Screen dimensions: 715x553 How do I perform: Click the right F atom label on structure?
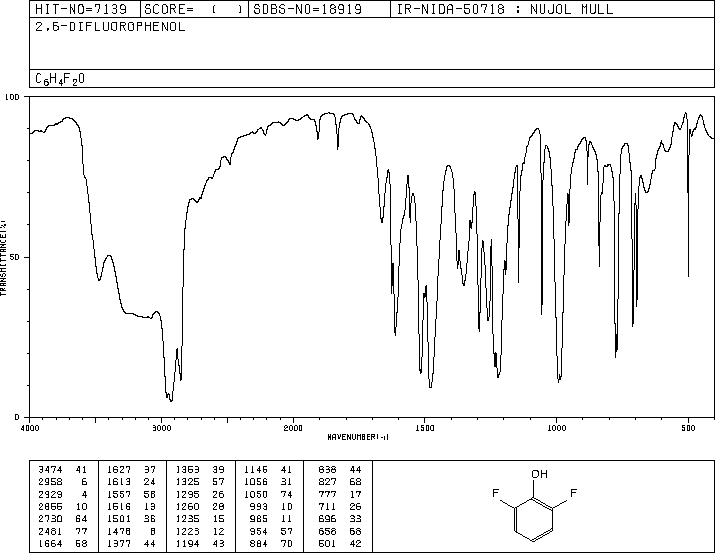pyautogui.click(x=574, y=493)
